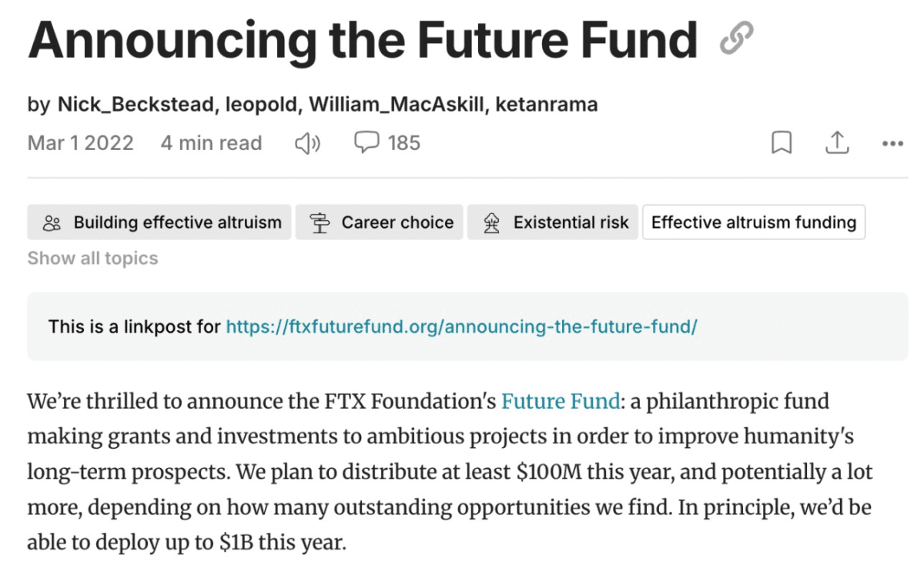
Task: Copy the post link via the chain icon
Action: pos(736,38)
